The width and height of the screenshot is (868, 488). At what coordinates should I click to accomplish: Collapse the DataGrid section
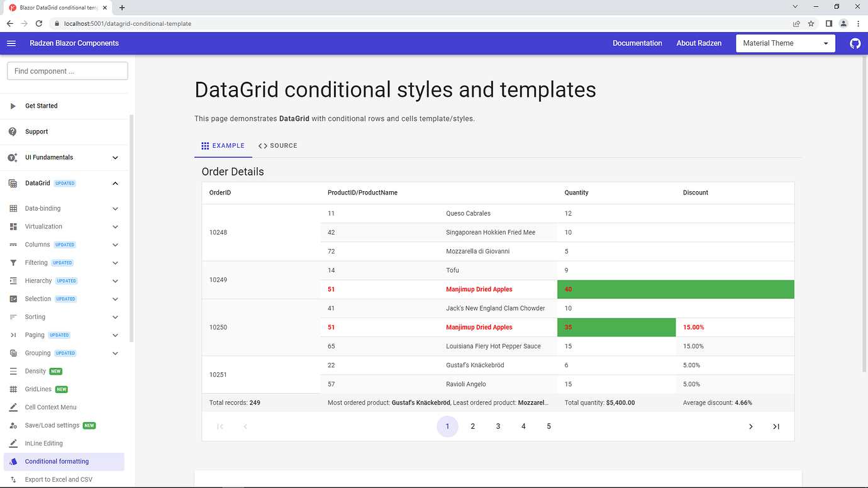pyautogui.click(x=115, y=183)
